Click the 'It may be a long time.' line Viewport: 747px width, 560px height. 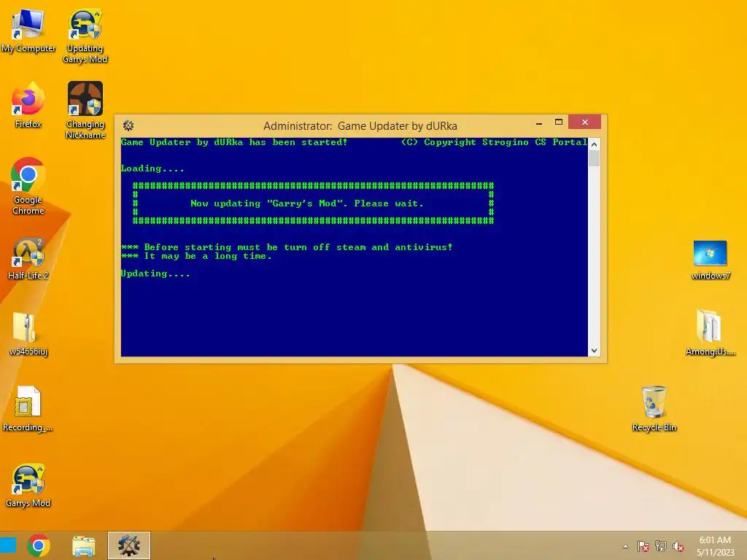coord(208,256)
